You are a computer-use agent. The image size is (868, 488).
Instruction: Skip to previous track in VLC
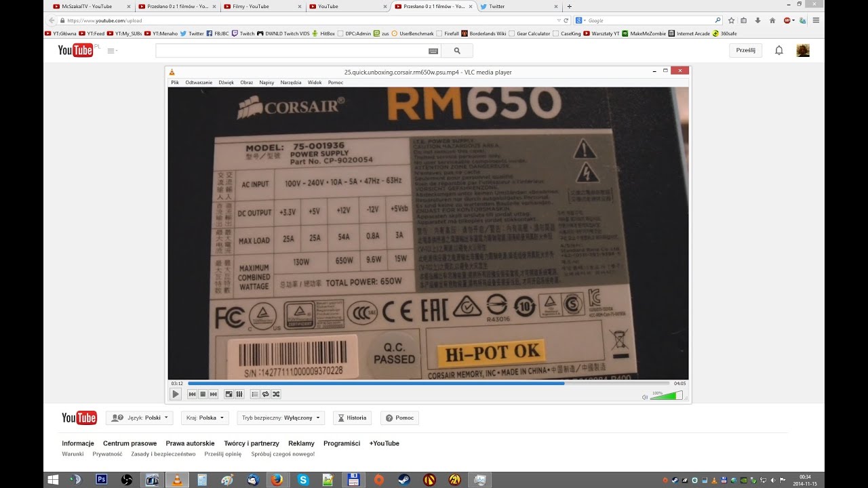click(193, 394)
